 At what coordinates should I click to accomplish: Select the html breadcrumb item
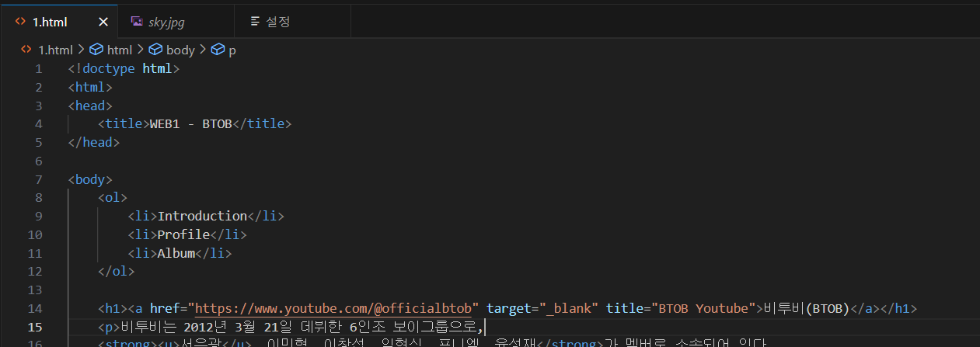point(120,50)
